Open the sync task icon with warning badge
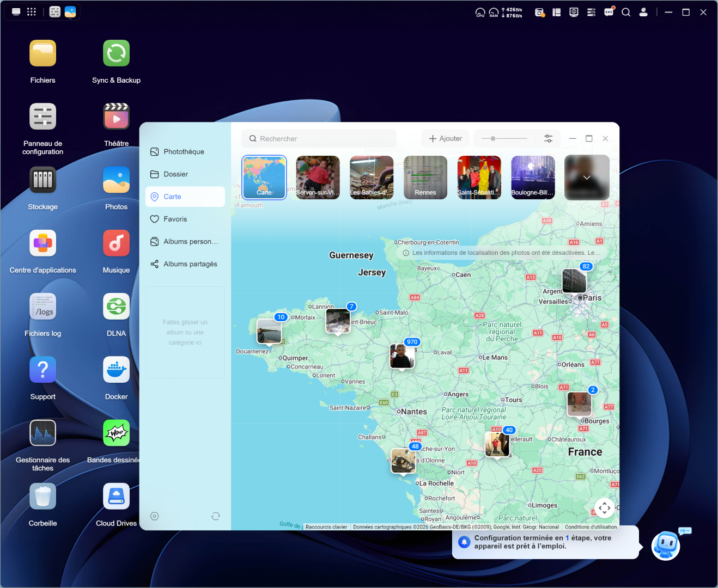 pyautogui.click(x=539, y=12)
